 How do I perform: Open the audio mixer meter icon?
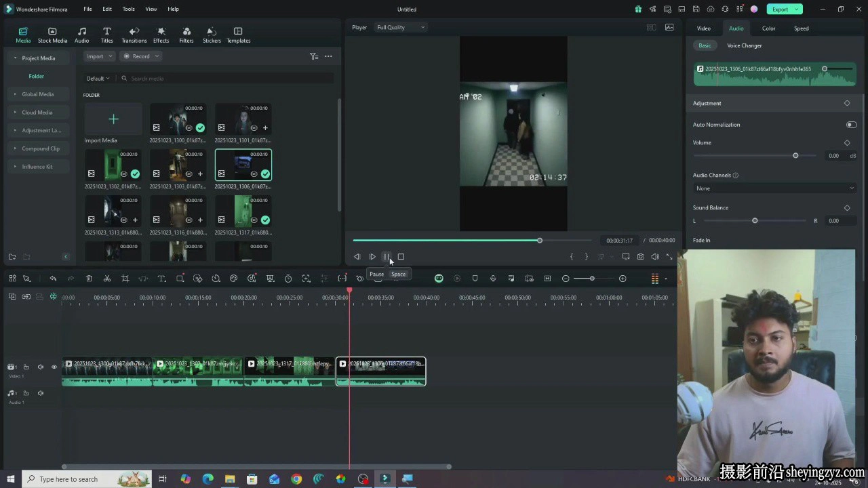[x=655, y=279]
